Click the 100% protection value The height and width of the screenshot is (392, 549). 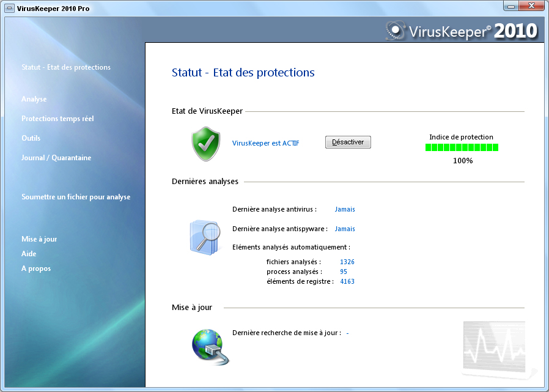click(x=463, y=161)
